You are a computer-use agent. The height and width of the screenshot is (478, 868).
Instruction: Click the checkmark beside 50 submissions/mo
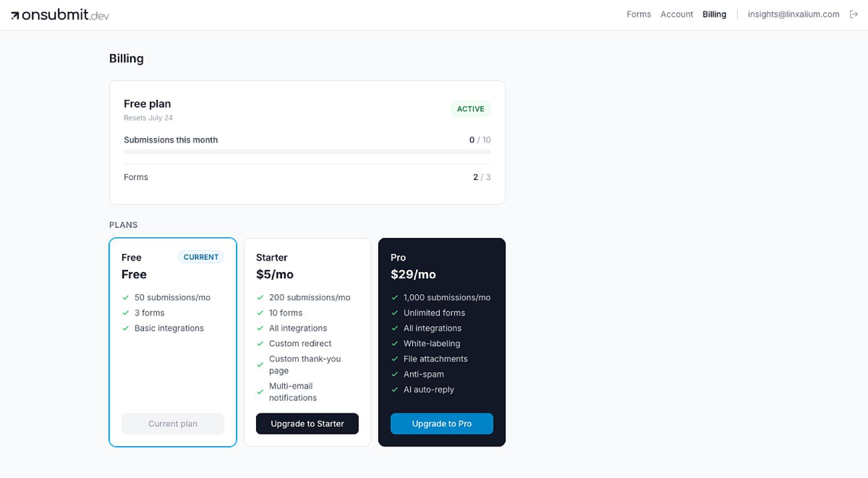pyautogui.click(x=126, y=297)
